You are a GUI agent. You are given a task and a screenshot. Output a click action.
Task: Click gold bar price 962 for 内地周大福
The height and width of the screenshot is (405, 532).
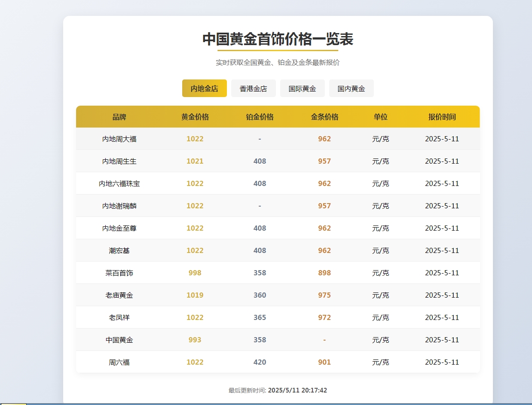(x=324, y=139)
